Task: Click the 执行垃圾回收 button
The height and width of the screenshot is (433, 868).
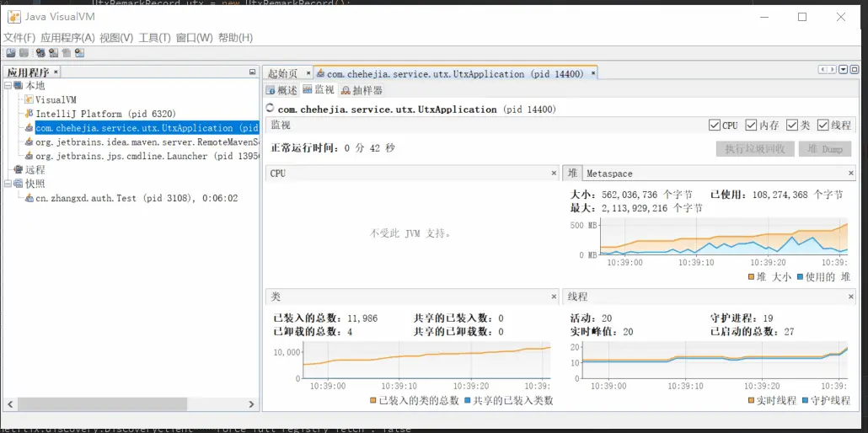Action: coord(755,149)
